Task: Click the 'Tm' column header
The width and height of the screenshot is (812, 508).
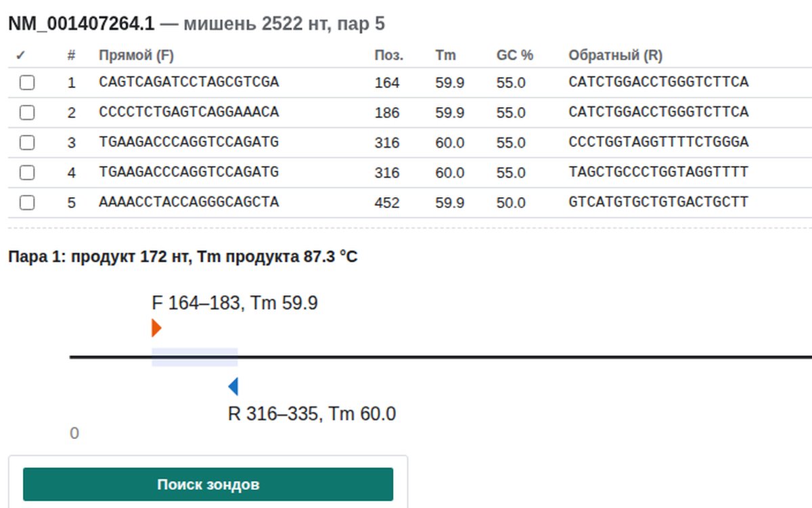Action: pyautogui.click(x=446, y=56)
